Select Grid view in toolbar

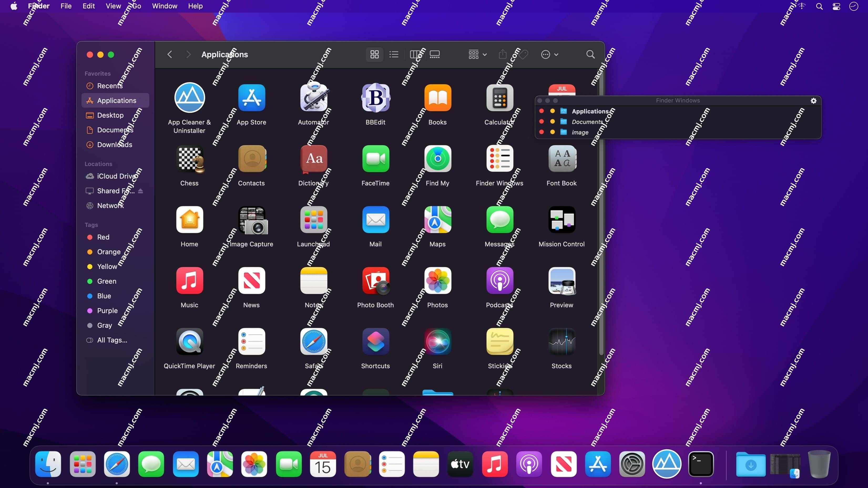pos(374,54)
